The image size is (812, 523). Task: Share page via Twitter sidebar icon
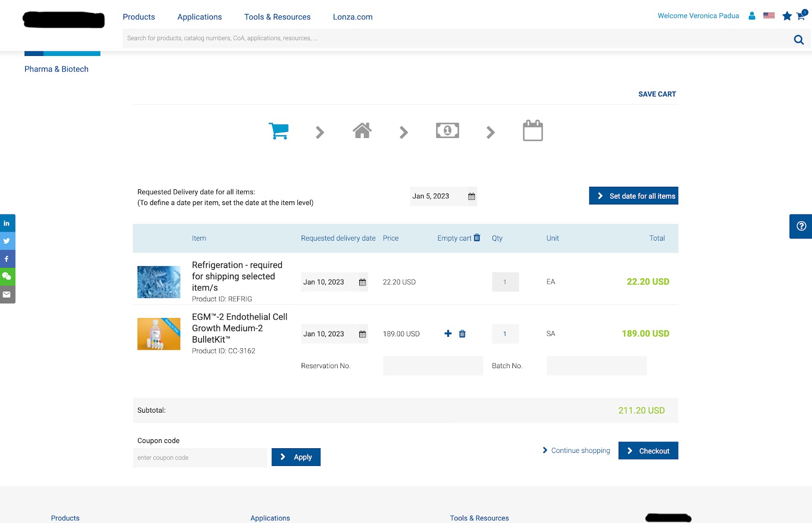7,241
